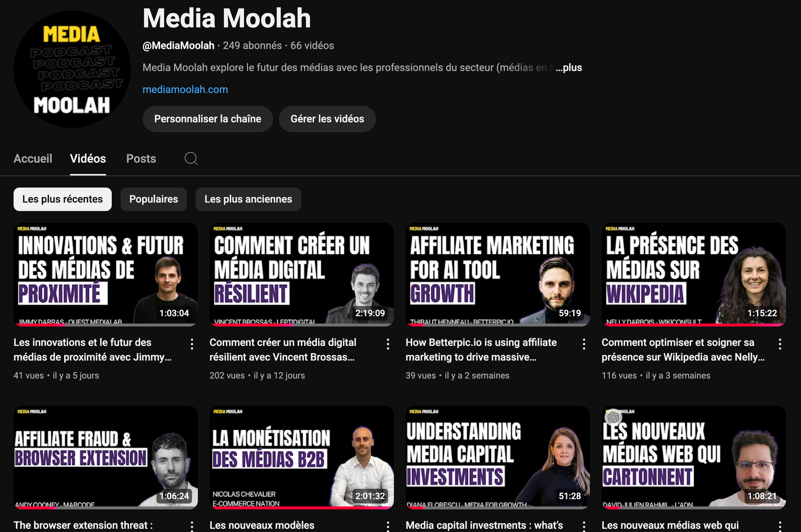Open options menu for Wikipedia presence video
The image size is (801, 532).
coord(780,344)
